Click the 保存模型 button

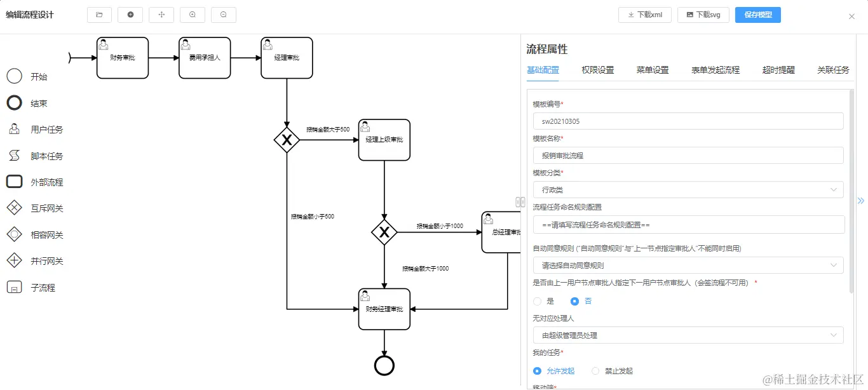pos(757,14)
